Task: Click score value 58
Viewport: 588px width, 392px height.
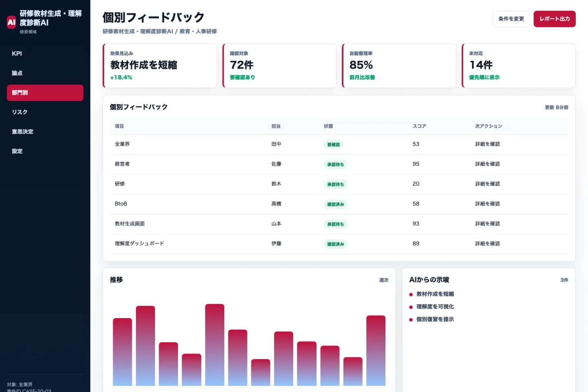Action: [x=416, y=204]
